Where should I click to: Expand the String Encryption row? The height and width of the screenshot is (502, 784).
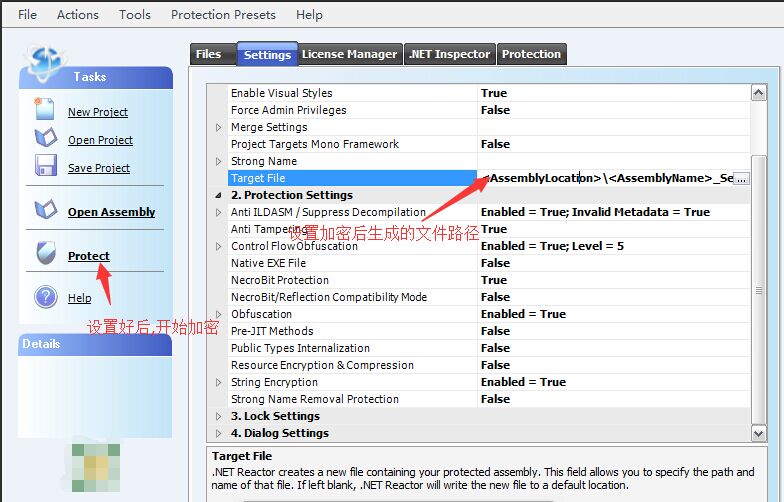[x=218, y=382]
